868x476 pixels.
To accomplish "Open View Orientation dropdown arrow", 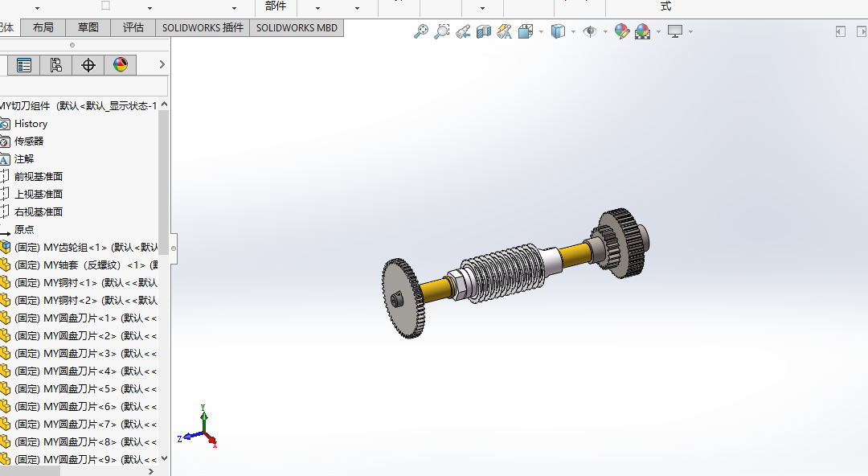I will (541, 31).
